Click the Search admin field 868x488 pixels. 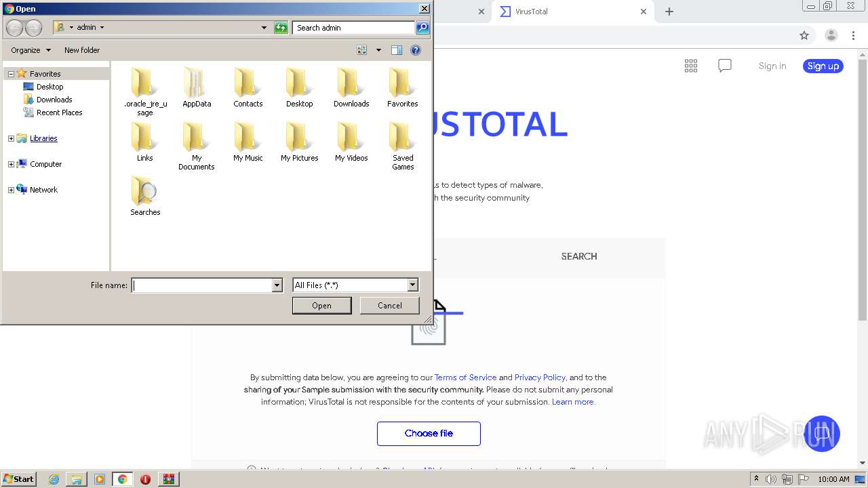(354, 28)
